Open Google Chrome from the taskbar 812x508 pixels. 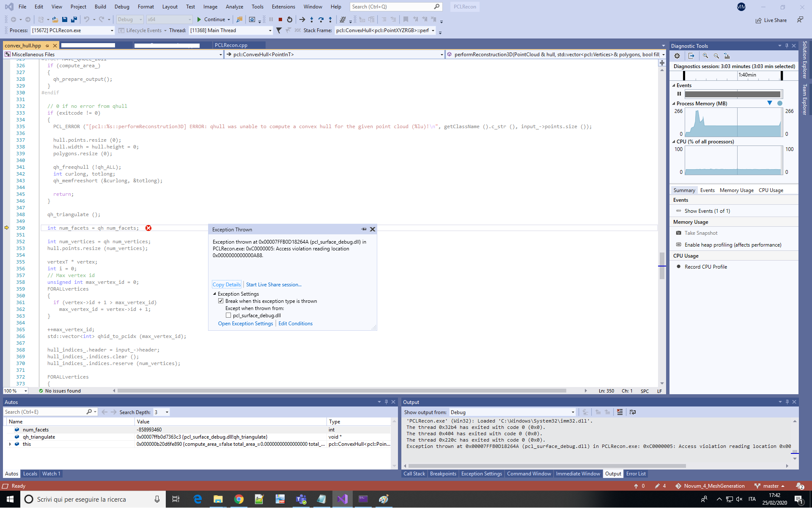point(239,499)
